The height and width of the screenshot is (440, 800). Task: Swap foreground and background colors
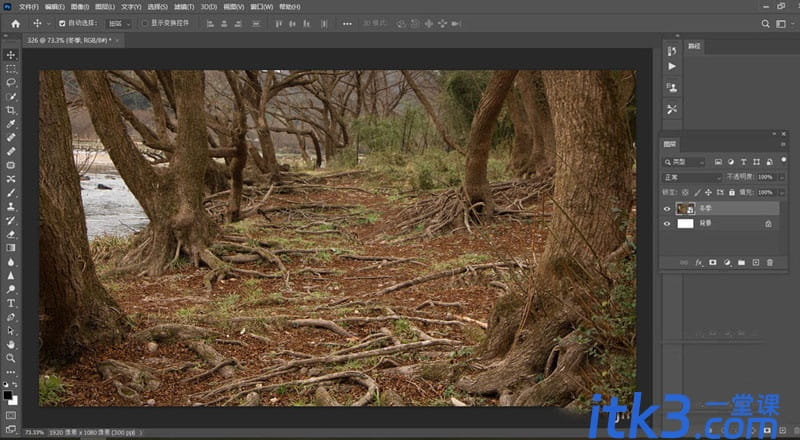[x=15, y=384]
